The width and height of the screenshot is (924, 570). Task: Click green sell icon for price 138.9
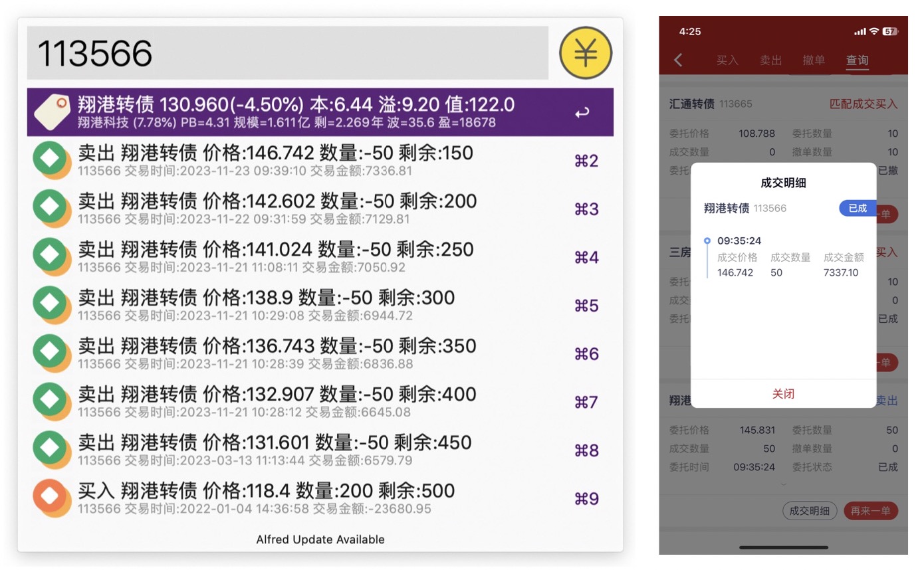pyautogui.click(x=51, y=305)
